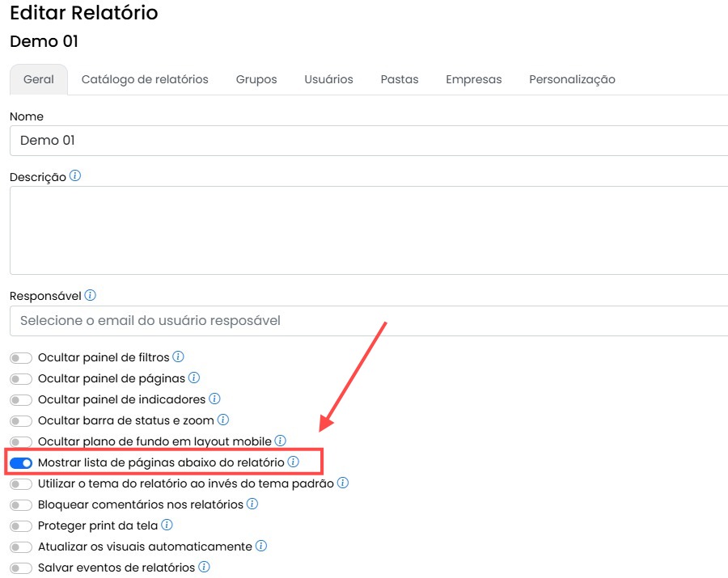This screenshot has height=578, width=728.
Task: Click info icon for Ocultar painel de filtros
Action: 179,357
